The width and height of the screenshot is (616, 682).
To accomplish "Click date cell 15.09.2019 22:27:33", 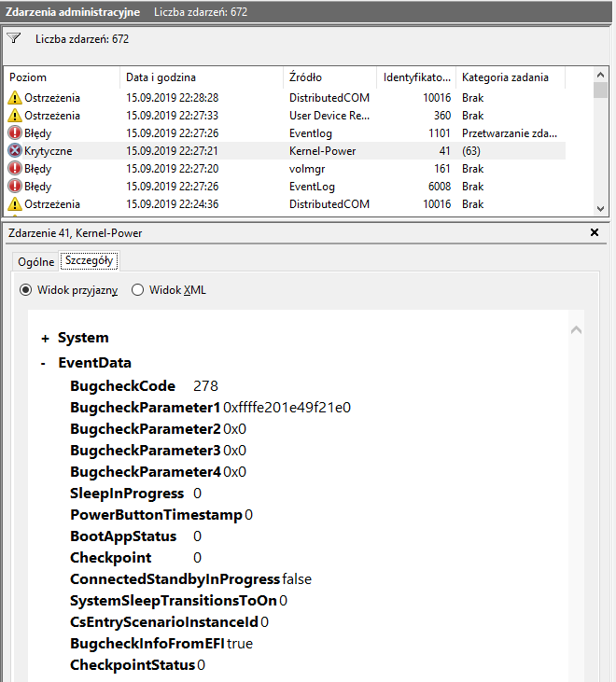I will click(x=173, y=116).
